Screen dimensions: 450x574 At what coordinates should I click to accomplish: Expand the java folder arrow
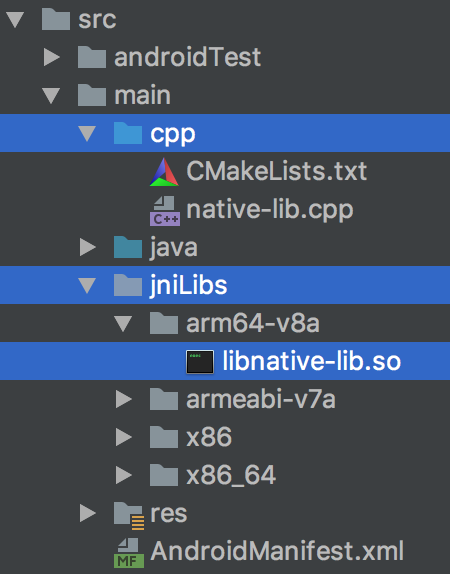(88, 247)
